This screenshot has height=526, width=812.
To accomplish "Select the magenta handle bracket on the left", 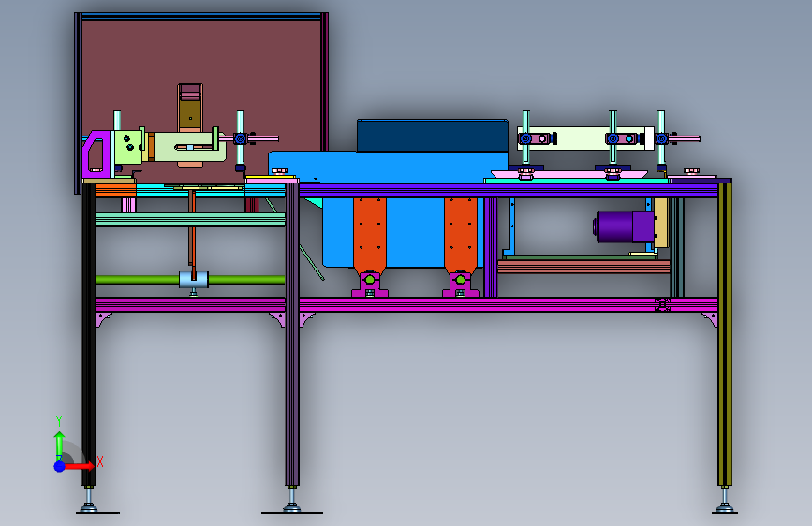I will (96, 153).
